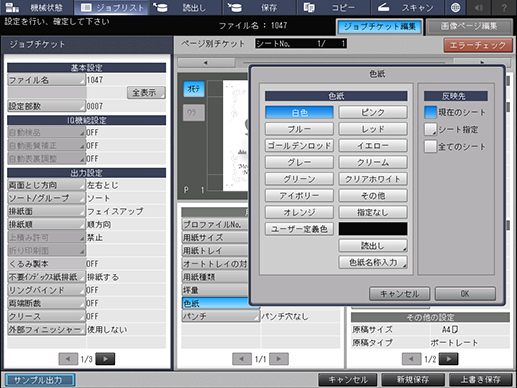Screen dimensions: 517x388
Task: Click the 上書き保存 button
Action: [480, 380]
